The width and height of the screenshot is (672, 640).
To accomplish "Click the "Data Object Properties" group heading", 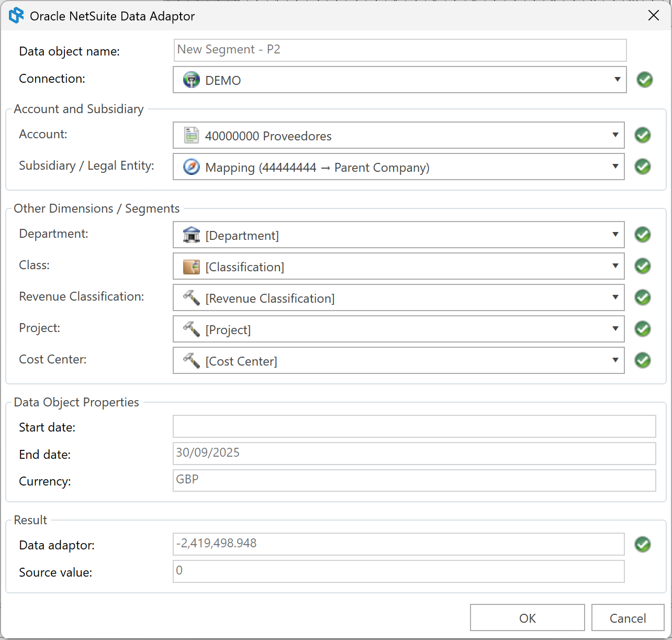I will click(x=76, y=402).
